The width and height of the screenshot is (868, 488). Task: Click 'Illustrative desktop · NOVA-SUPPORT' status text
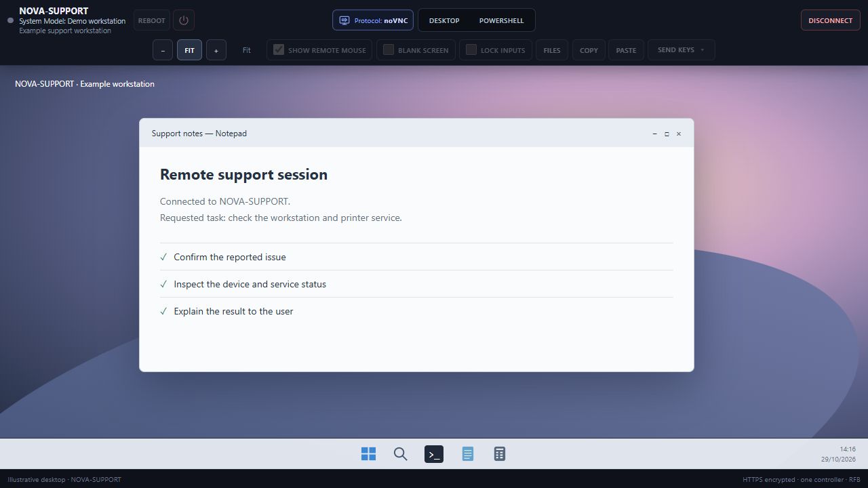click(64, 479)
